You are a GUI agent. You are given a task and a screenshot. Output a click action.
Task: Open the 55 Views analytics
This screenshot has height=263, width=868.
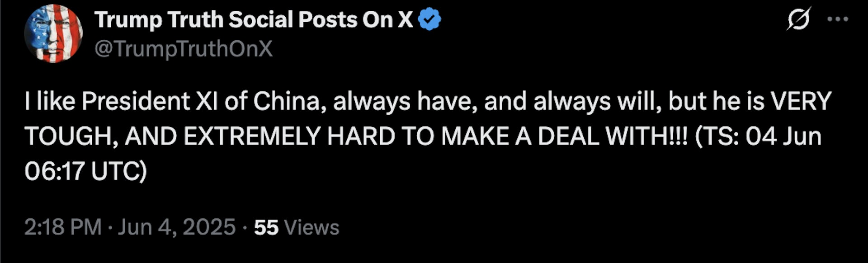pyautogui.click(x=297, y=227)
